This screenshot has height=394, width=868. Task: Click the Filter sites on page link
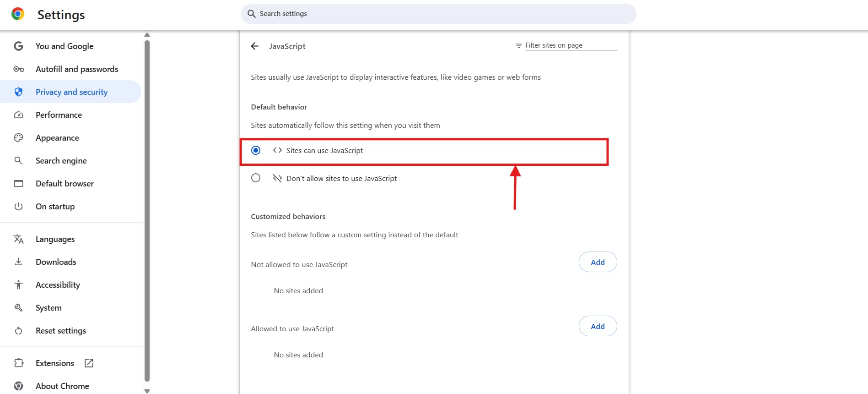tap(554, 45)
